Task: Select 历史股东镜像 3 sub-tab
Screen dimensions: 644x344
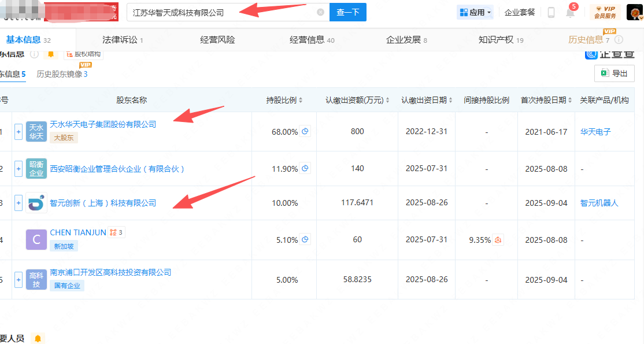Action: [x=62, y=74]
